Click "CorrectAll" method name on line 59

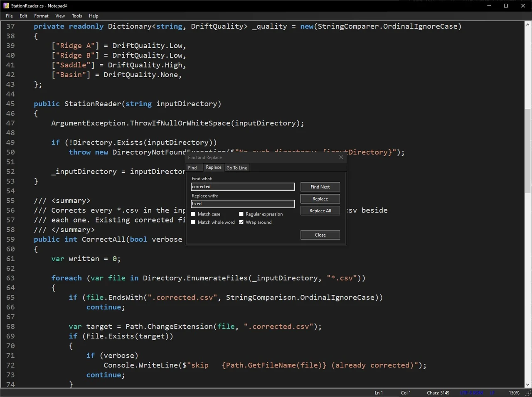tap(103, 240)
